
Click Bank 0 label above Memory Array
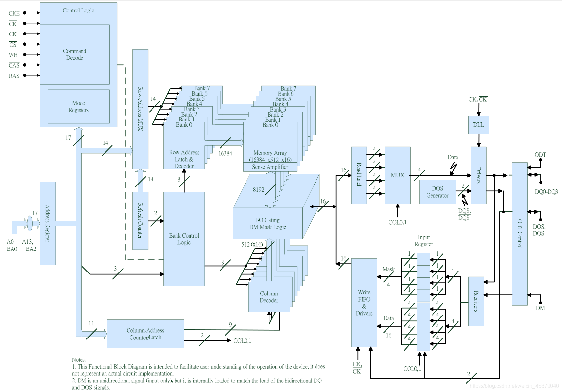pyautogui.click(x=270, y=125)
